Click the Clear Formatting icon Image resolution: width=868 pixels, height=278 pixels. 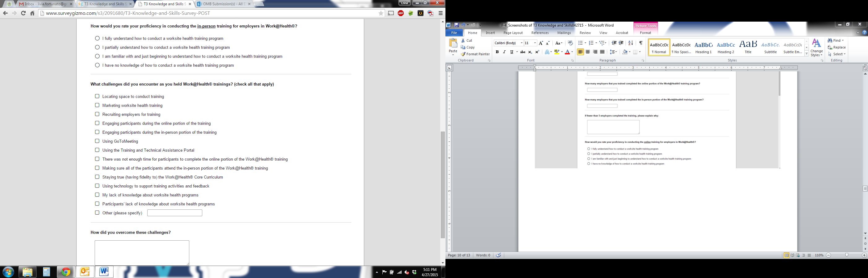tap(570, 43)
